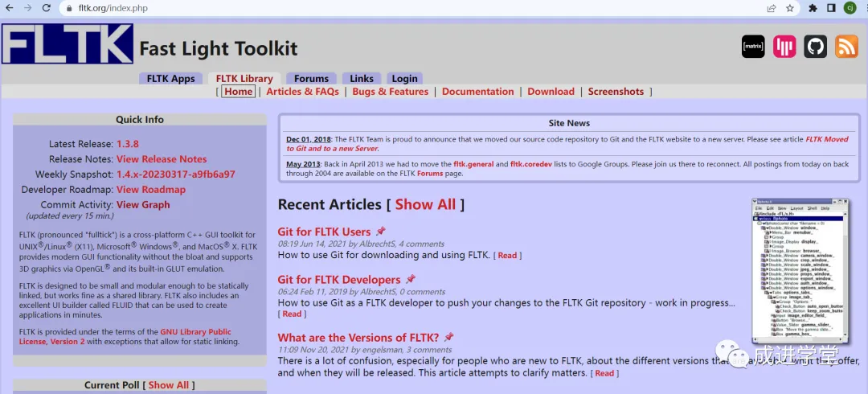Open What are the Versions of FLTK article
868x394 pixels.
(x=358, y=338)
